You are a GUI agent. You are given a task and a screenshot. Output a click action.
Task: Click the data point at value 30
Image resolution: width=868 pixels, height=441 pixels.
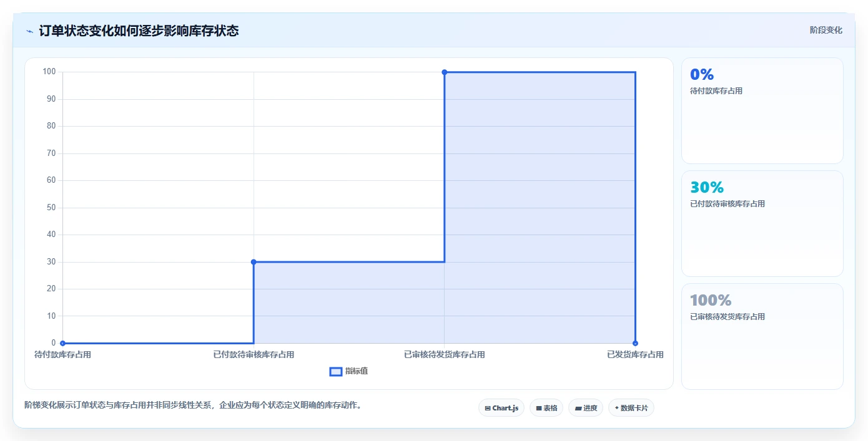254,262
